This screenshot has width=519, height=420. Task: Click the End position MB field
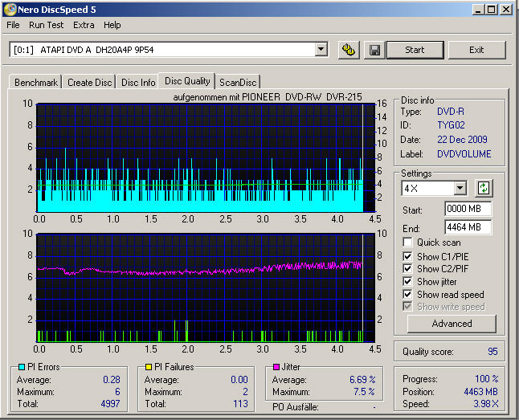pyautogui.click(x=468, y=227)
